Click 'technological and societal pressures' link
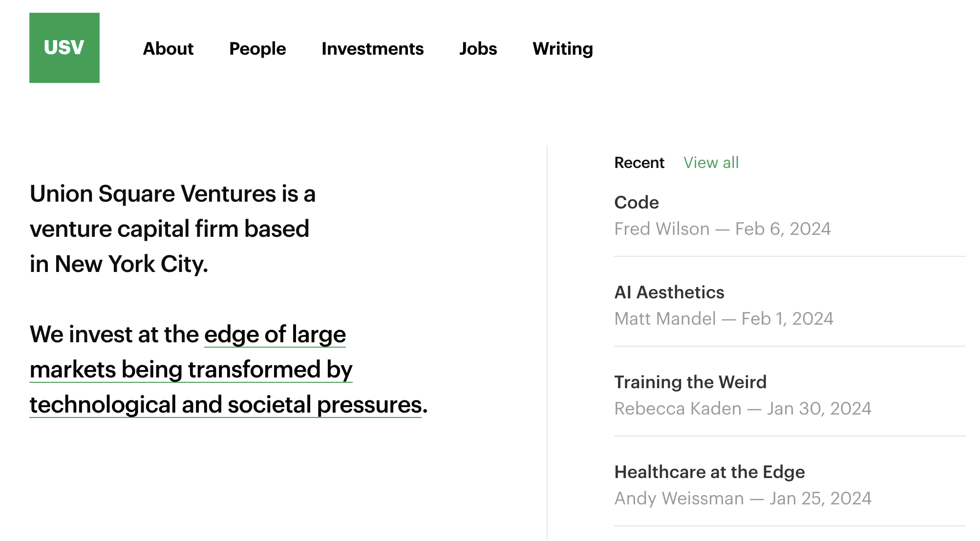 pyautogui.click(x=225, y=405)
